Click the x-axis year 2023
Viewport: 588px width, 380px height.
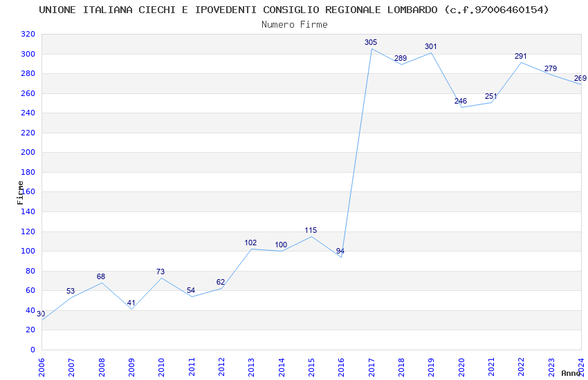point(551,368)
